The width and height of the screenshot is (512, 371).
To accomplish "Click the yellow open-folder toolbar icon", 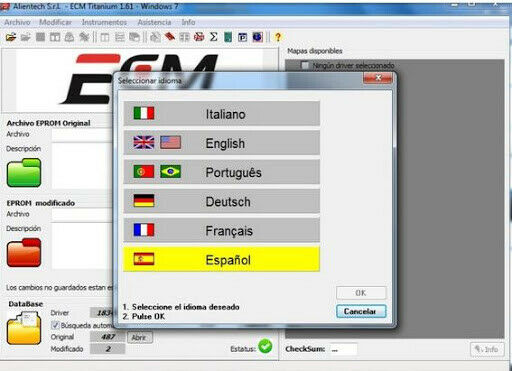I will [x=11, y=37].
